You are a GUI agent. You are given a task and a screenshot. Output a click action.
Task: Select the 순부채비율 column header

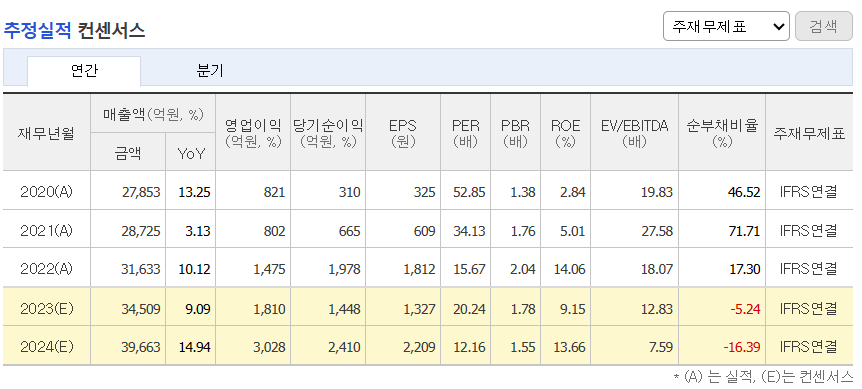[722, 133]
